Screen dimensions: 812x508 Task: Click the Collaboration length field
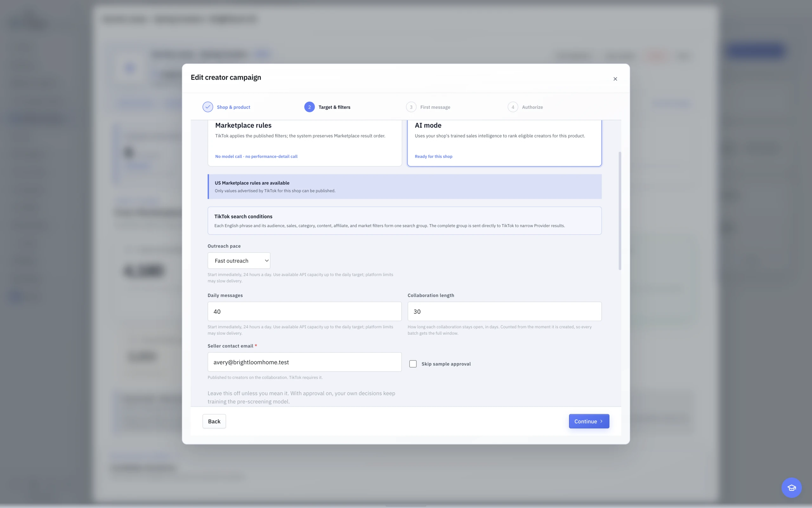click(x=504, y=311)
